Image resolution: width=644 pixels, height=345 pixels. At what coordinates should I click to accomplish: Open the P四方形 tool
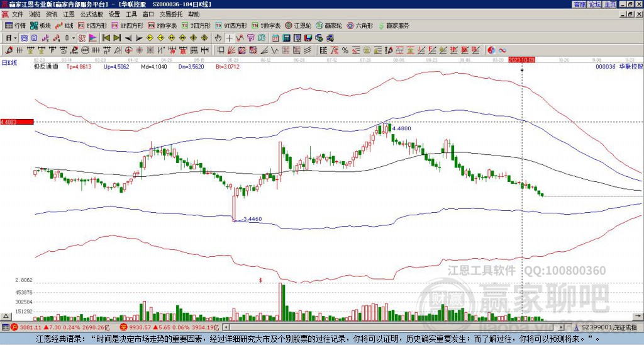(92, 25)
